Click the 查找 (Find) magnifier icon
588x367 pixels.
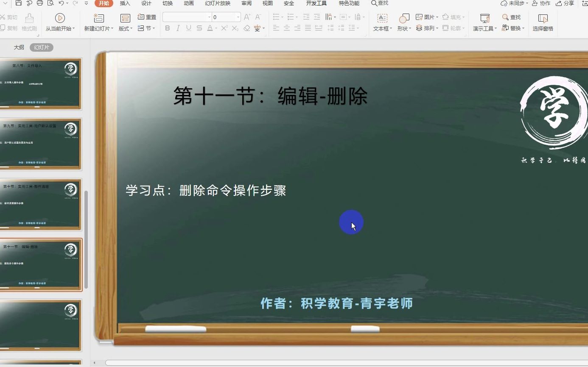pos(505,17)
